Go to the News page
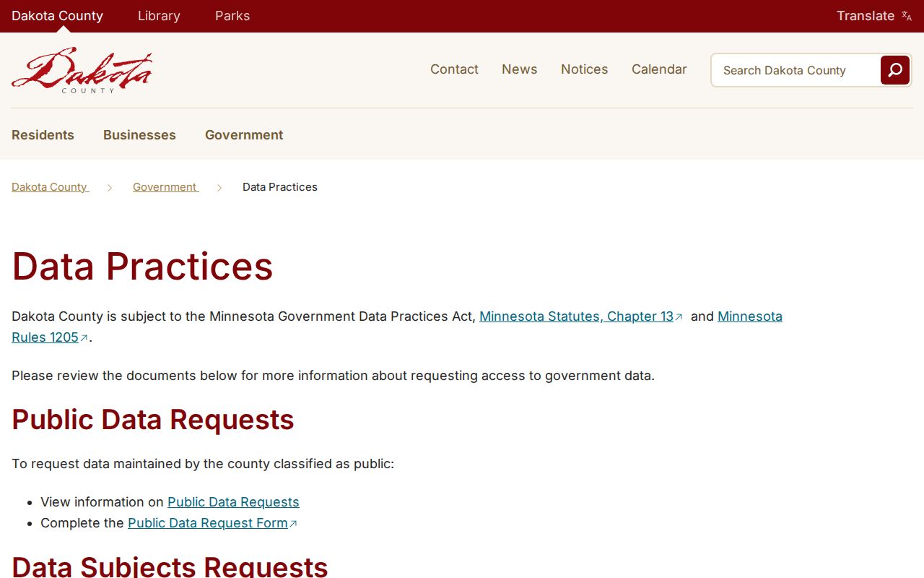924x578 pixels. pos(520,69)
